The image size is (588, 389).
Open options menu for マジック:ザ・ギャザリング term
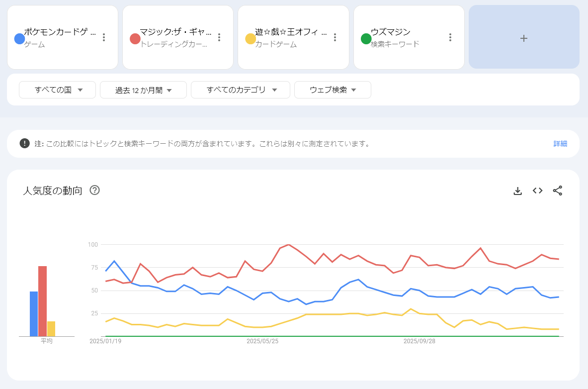coord(219,37)
